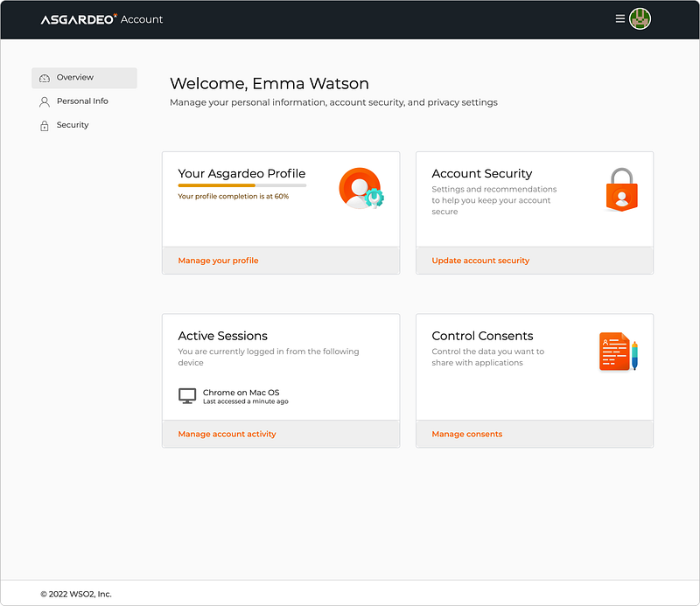Click the Your Asgardeo Profile heading
The width and height of the screenshot is (700, 606).
coord(241,173)
